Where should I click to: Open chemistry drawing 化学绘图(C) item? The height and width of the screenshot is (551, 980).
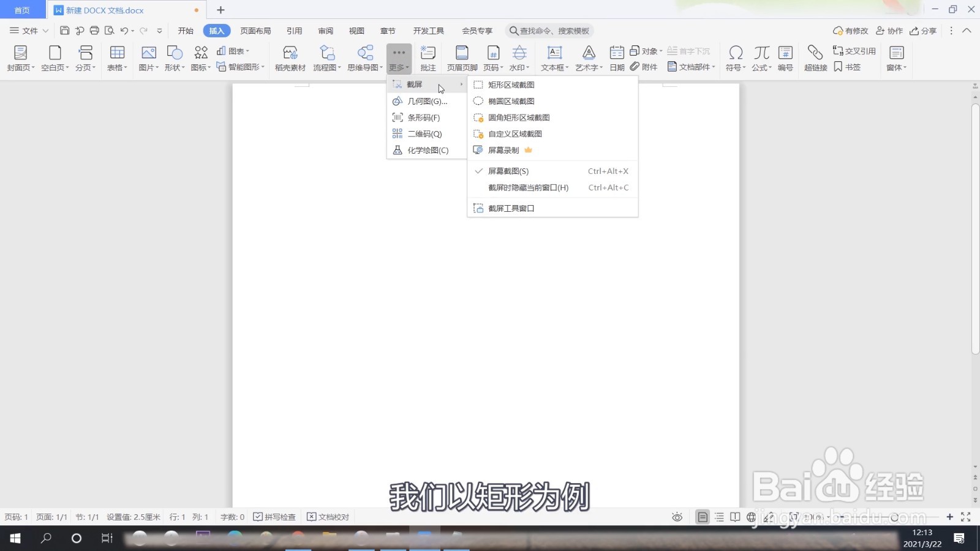pos(427,150)
